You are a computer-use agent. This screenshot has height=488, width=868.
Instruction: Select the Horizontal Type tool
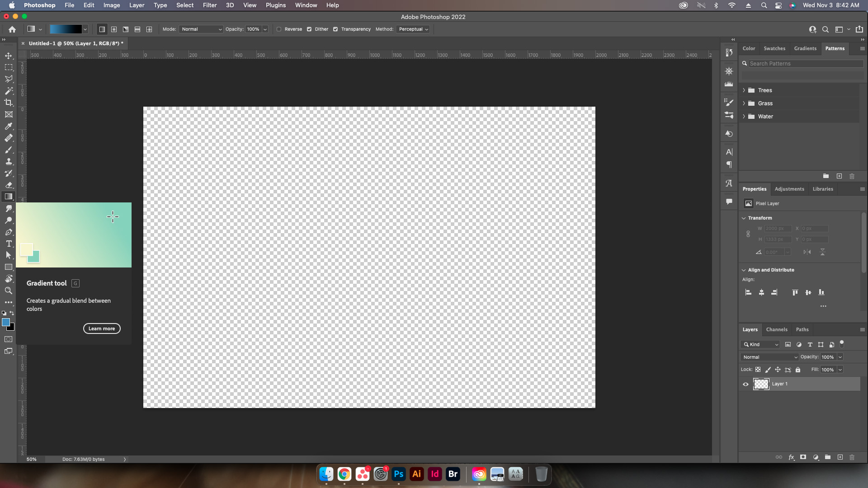9,244
